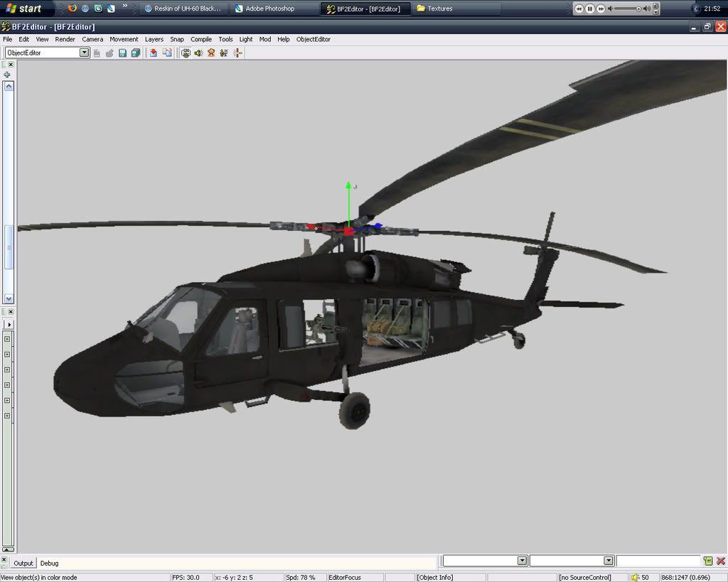Open the ObjectEditor mode dropdown

click(84, 53)
